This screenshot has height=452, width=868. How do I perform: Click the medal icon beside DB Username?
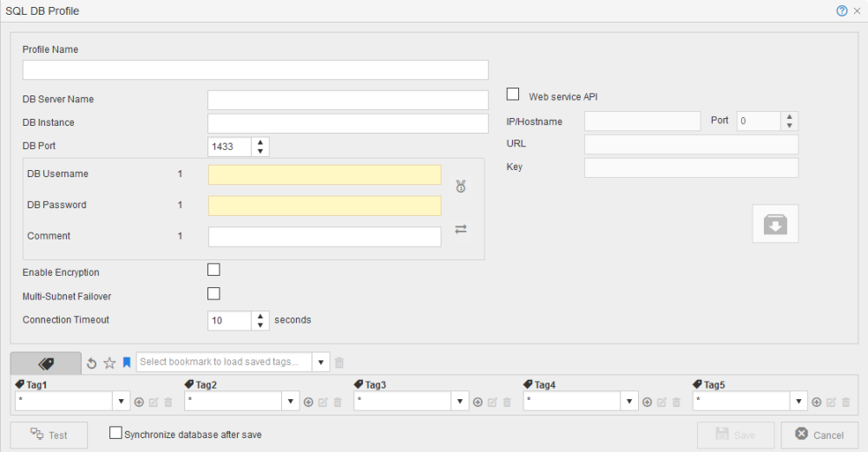pos(461,187)
